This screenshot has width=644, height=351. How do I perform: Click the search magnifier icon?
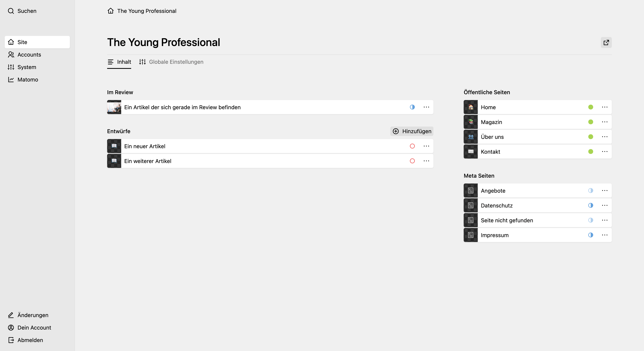pyautogui.click(x=11, y=11)
